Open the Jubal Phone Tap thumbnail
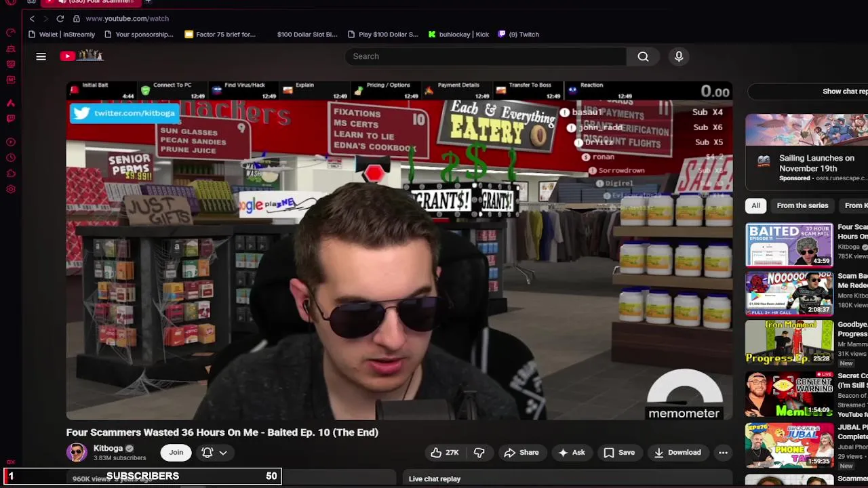868x488 pixels. pyautogui.click(x=789, y=445)
